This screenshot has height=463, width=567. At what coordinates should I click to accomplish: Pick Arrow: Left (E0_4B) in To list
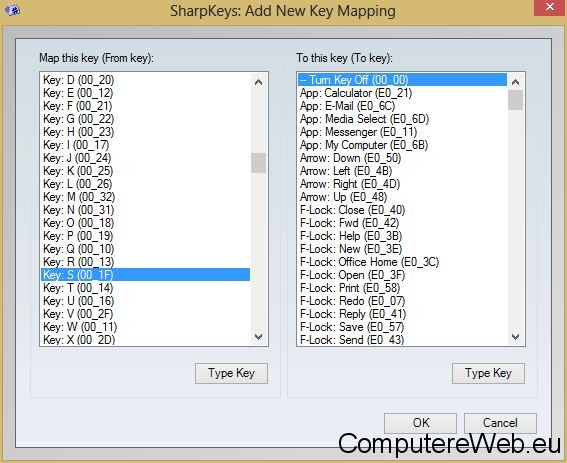[402, 171]
